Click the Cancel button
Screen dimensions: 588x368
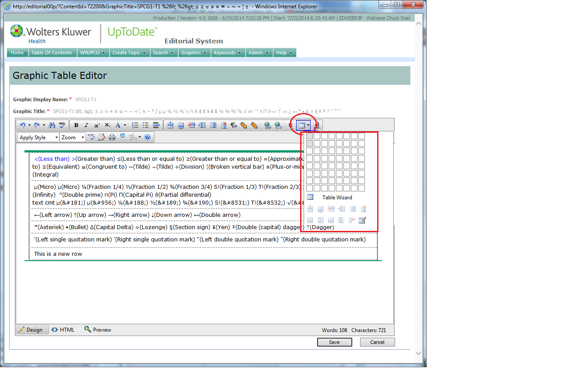377,342
